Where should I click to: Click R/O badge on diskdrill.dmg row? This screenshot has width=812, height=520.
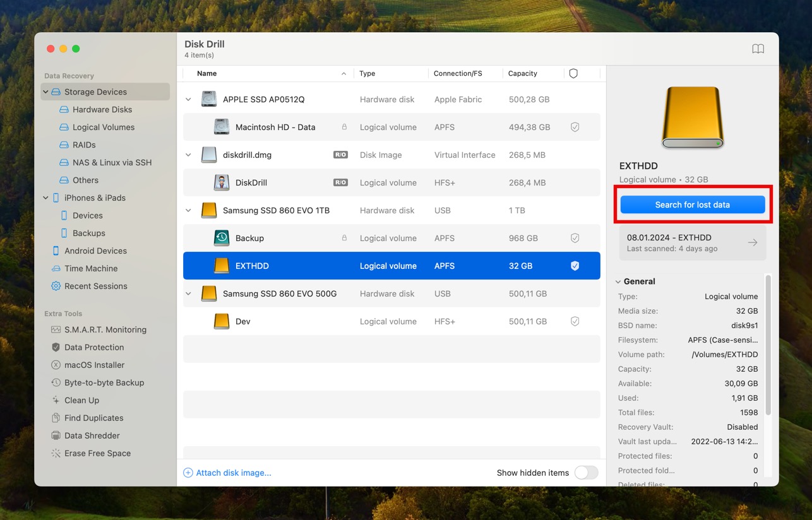pyautogui.click(x=340, y=155)
